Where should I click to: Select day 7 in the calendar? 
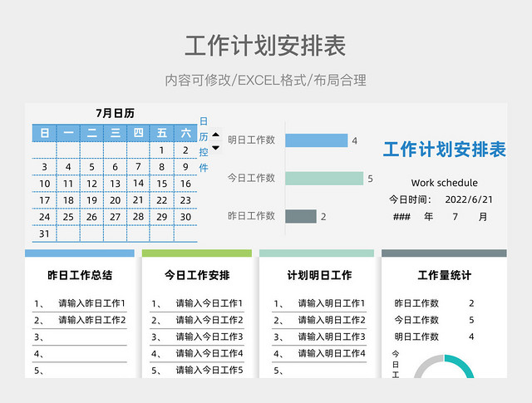(x=138, y=166)
